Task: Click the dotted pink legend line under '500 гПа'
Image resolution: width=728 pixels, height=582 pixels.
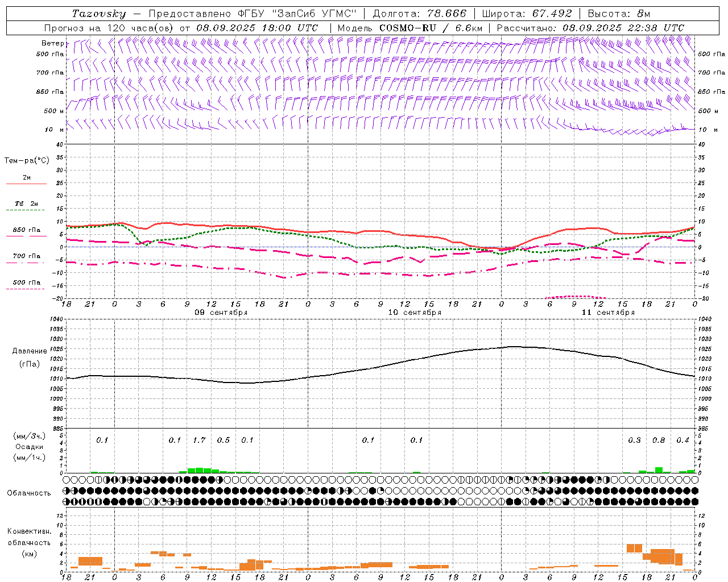Action: (25, 289)
